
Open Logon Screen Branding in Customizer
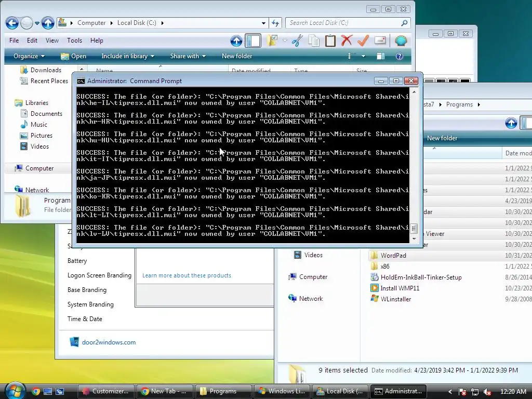99,275
